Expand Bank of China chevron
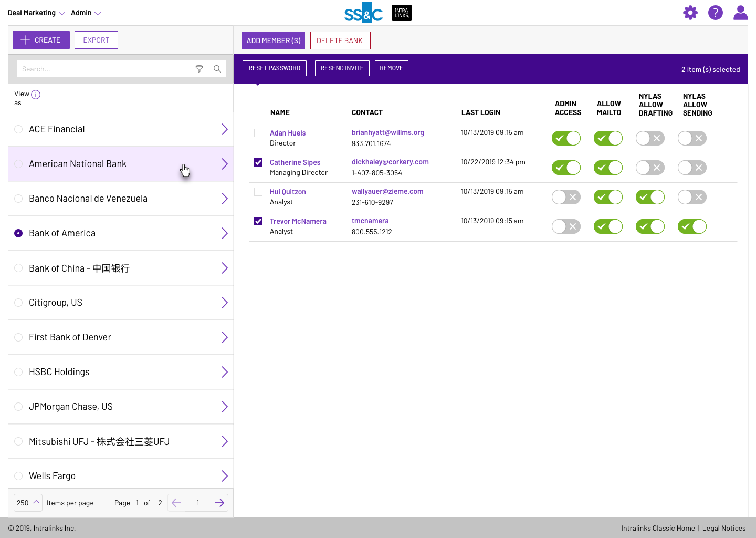Viewport: 756px width, 538px height. pyautogui.click(x=225, y=268)
